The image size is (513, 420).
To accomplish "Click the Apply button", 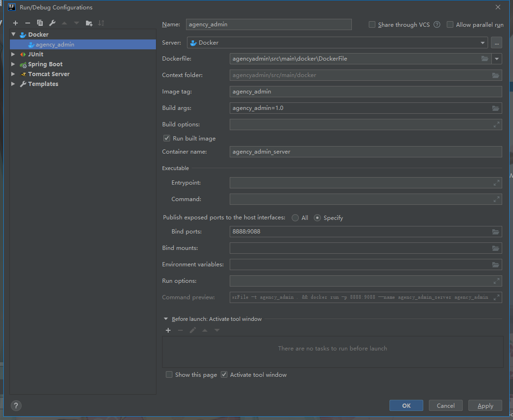I will (x=485, y=405).
